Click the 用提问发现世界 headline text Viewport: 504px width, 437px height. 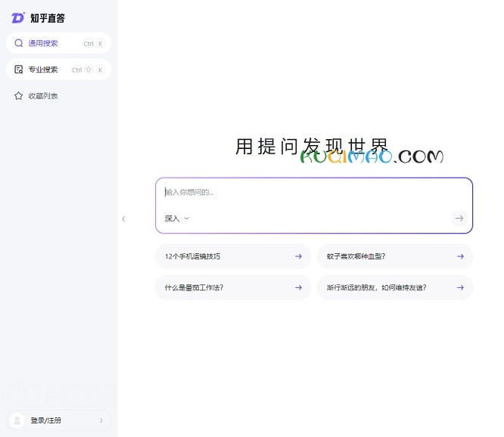click(312, 147)
